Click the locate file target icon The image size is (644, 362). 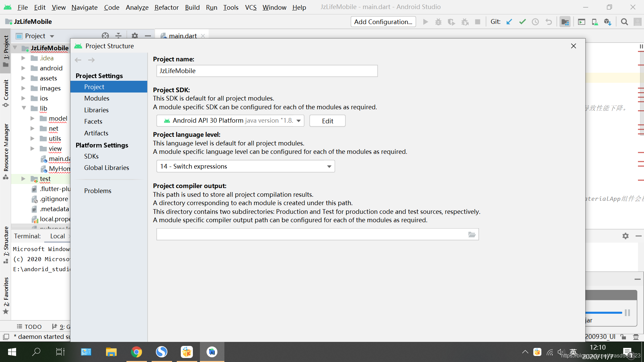pyautogui.click(x=105, y=36)
